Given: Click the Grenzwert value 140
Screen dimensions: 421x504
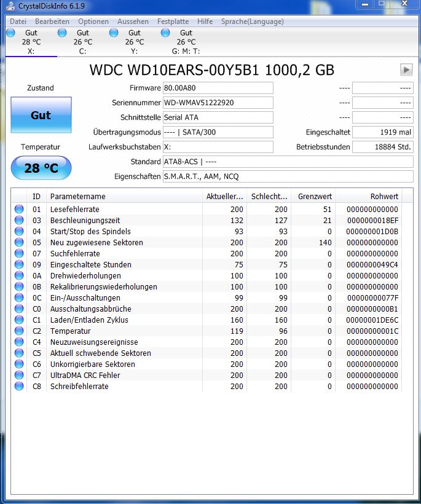Looking at the screenshot, I should tap(325, 242).
